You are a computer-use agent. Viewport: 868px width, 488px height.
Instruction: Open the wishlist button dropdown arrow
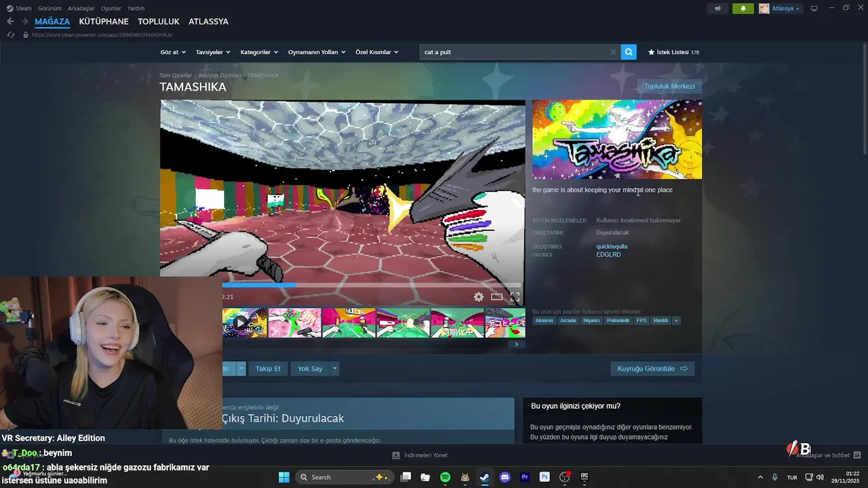tap(241, 369)
